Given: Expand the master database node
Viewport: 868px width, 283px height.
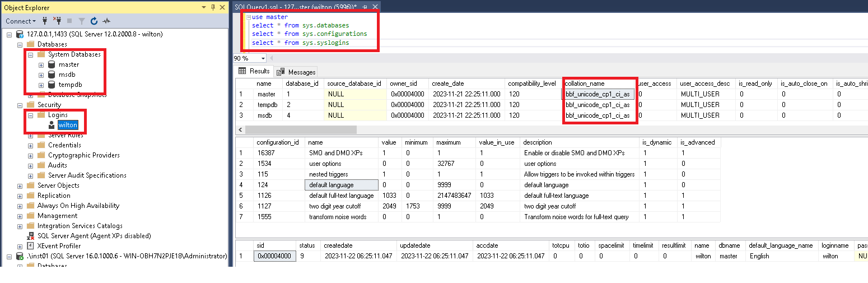Looking at the screenshot, I should coord(41,65).
